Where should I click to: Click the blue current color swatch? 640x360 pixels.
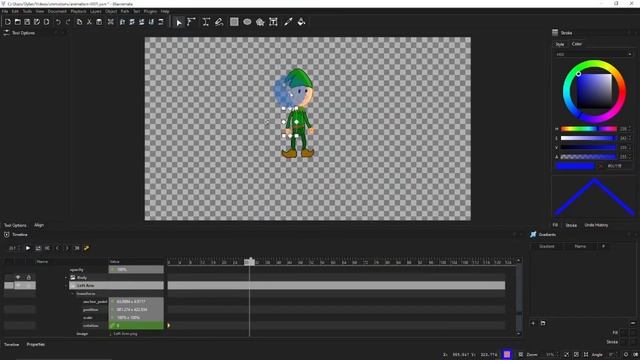575,166
